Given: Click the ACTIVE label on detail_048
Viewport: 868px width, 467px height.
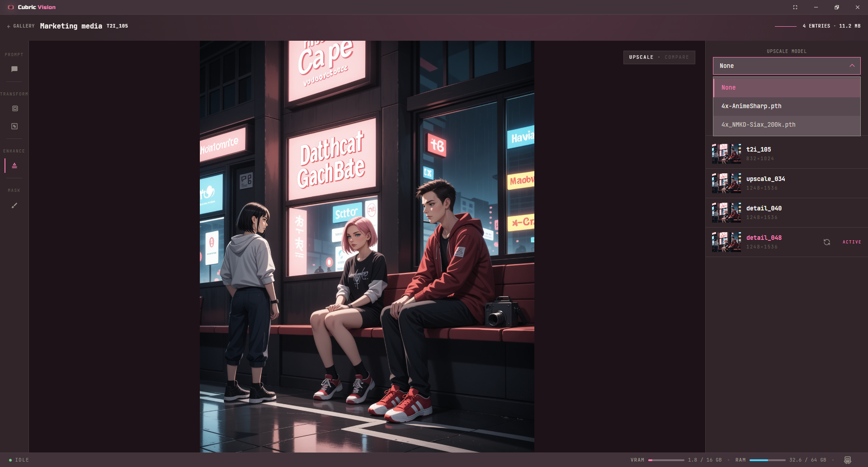Looking at the screenshot, I should click(852, 242).
